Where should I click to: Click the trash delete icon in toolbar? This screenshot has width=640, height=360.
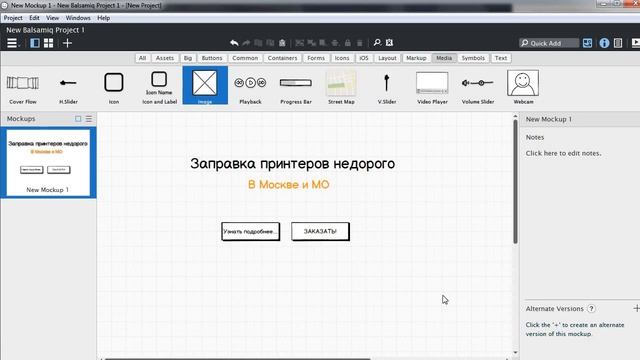tap(360, 42)
